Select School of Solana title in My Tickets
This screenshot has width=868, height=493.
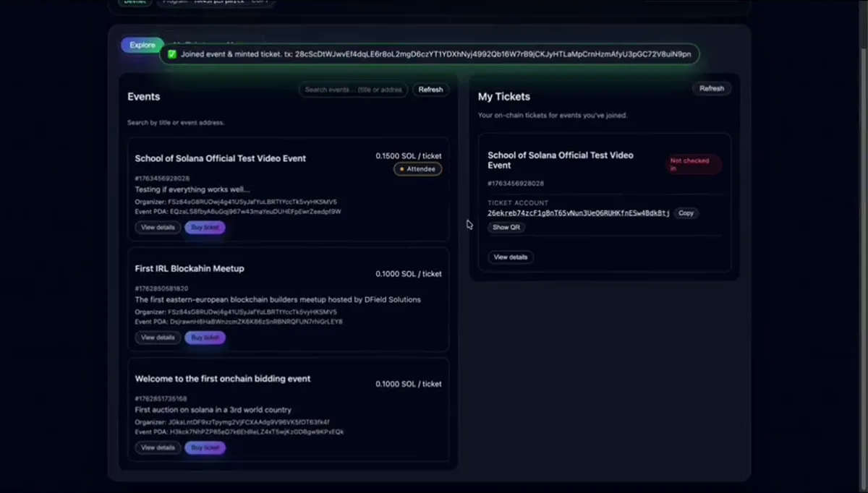[x=561, y=160]
